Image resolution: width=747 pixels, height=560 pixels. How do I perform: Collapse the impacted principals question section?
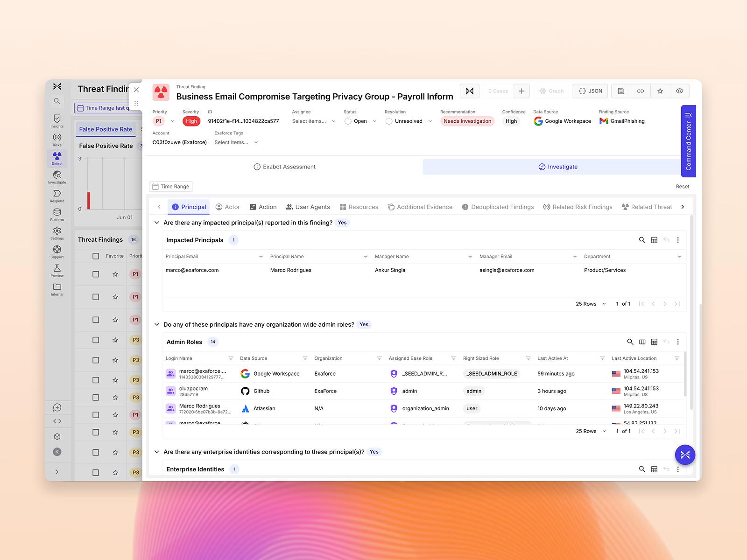(157, 223)
